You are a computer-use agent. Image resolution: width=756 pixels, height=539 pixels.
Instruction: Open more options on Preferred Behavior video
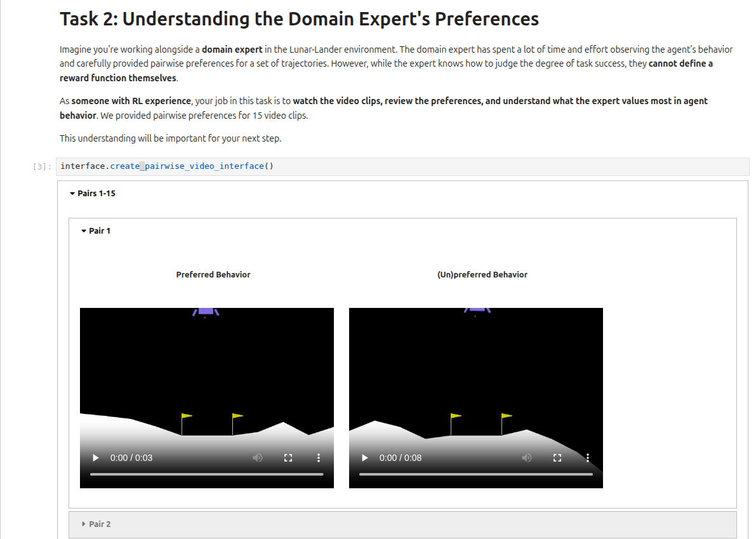tap(318, 458)
